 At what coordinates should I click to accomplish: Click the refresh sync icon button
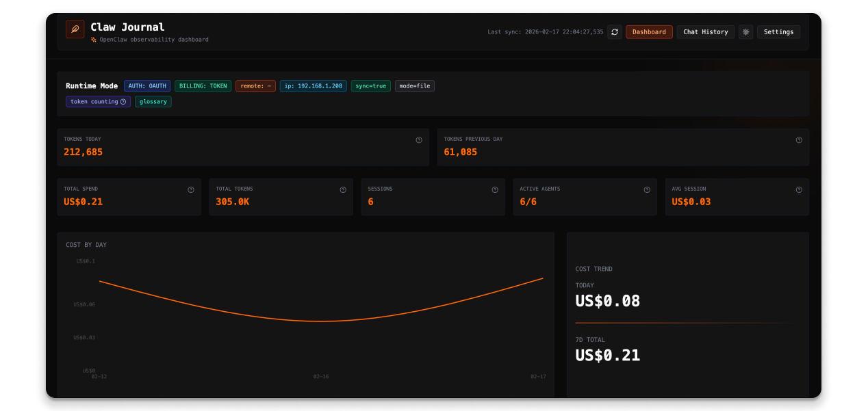tap(615, 32)
